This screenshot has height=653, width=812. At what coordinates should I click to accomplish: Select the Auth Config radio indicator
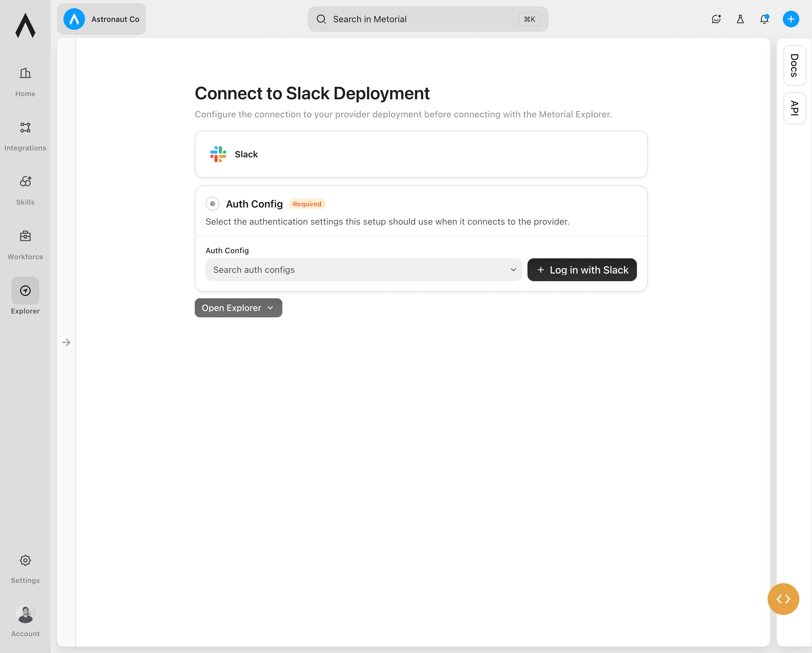pos(213,204)
